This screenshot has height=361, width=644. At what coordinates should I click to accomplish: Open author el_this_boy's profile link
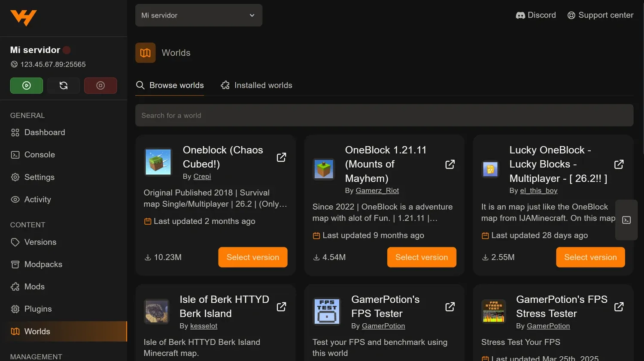click(539, 191)
